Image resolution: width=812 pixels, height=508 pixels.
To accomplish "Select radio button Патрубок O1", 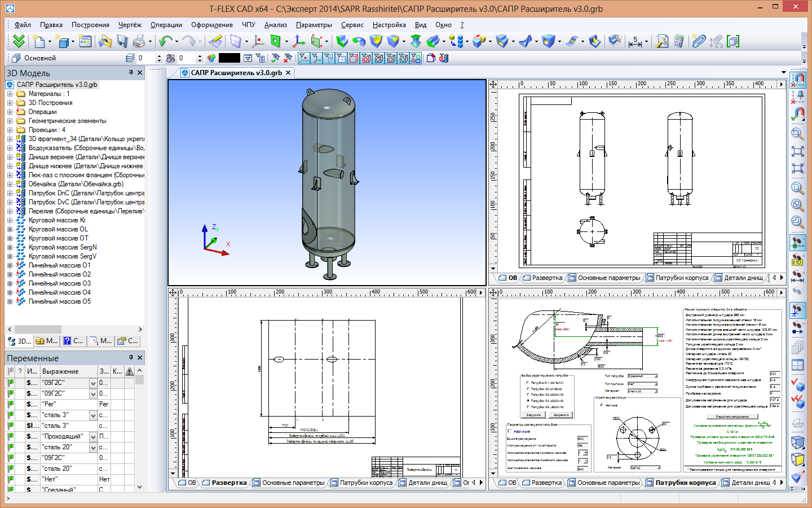I will coord(528,383).
